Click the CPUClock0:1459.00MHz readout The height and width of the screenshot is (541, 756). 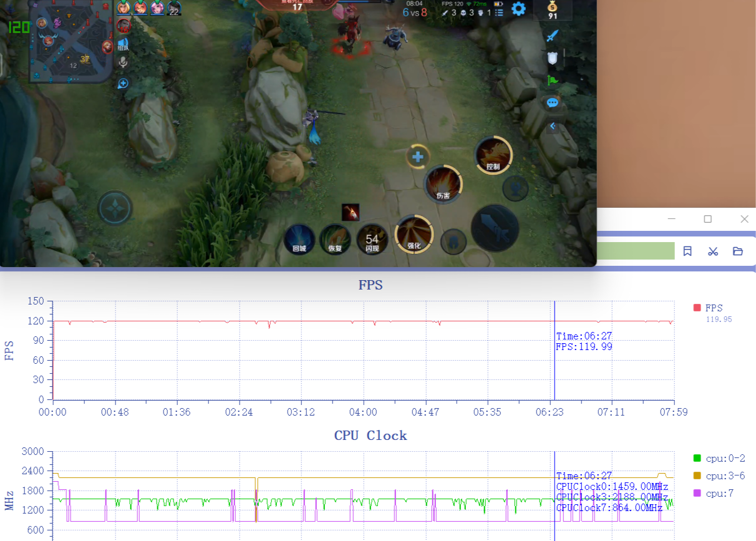[612, 487]
